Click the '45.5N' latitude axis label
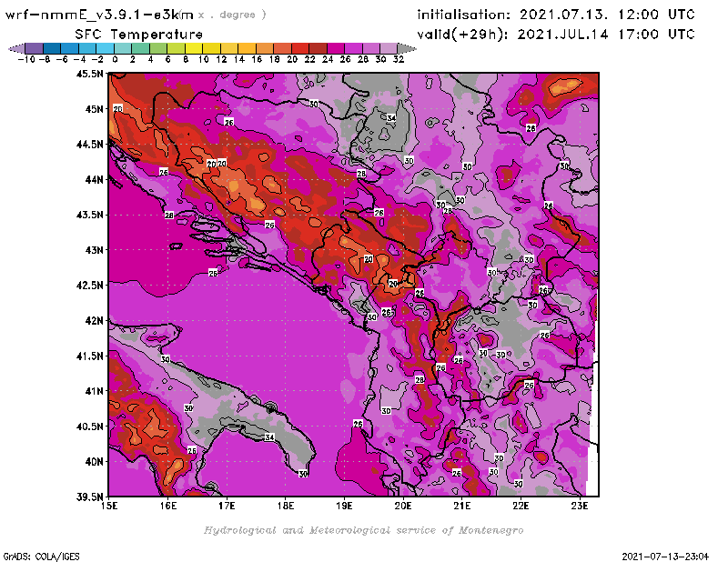The width and height of the screenshot is (728, 562). (89, 74)
